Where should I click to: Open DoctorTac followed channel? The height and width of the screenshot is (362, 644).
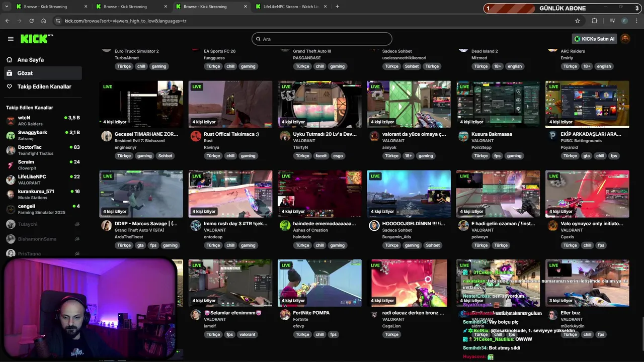[42, 150]
